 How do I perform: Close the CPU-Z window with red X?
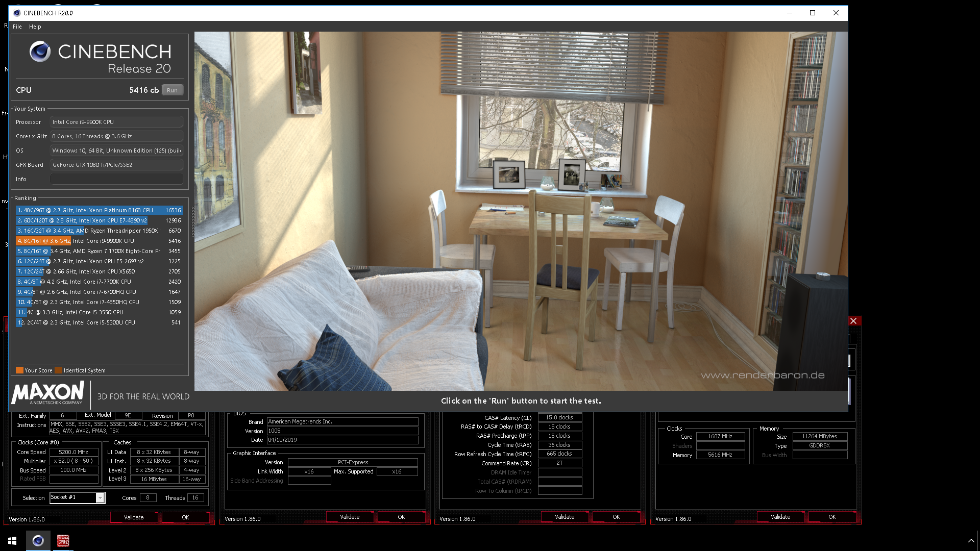[x=853, y=321]
